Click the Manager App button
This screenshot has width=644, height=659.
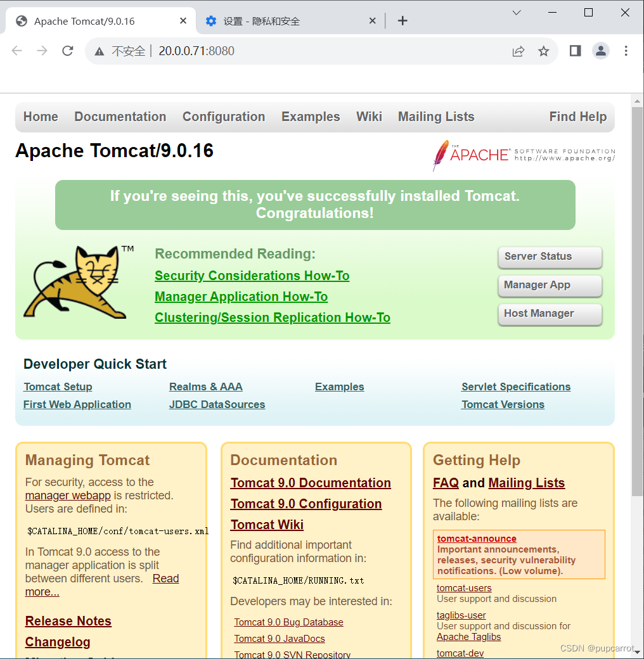[550, 285]
